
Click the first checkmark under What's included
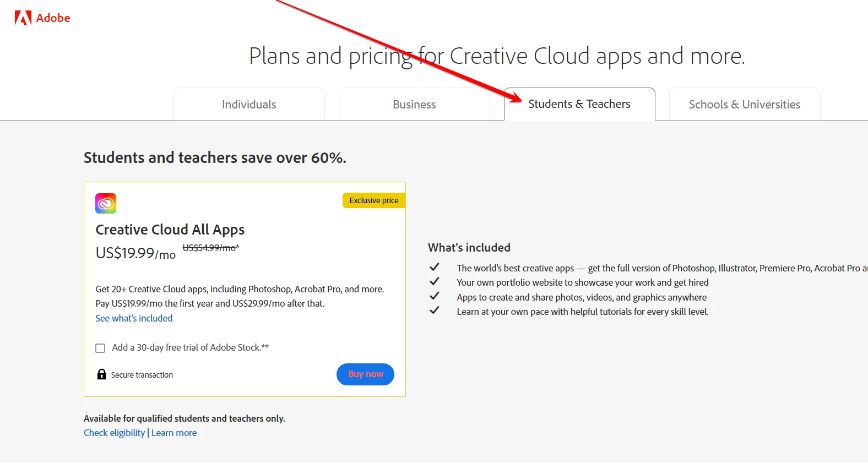435,267
